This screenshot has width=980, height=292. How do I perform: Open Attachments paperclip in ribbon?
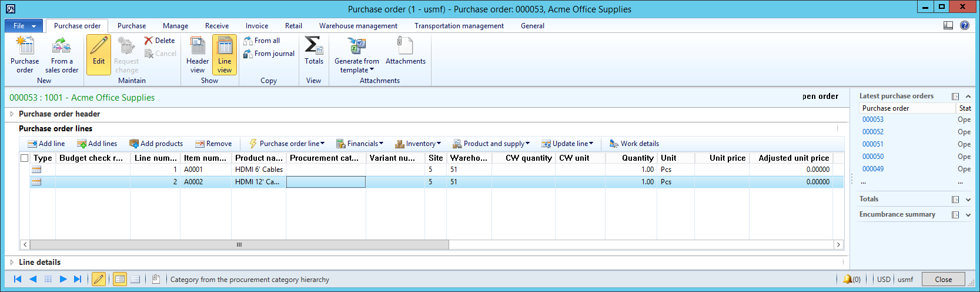coord(406,51)
